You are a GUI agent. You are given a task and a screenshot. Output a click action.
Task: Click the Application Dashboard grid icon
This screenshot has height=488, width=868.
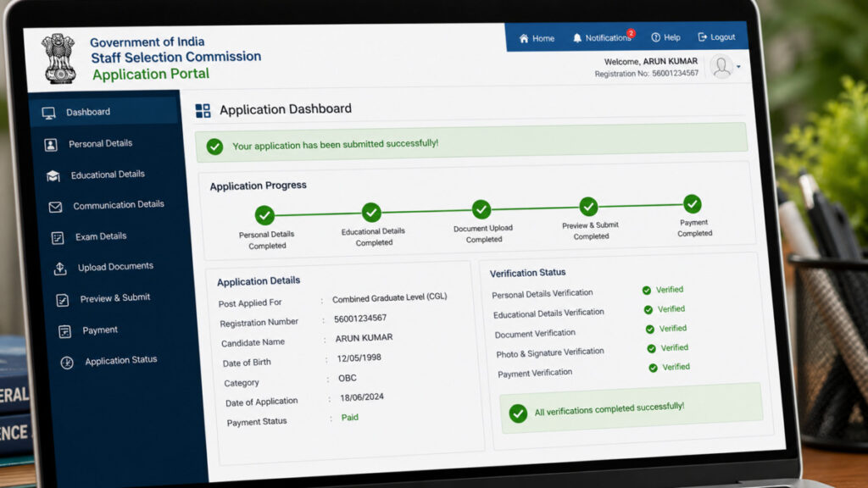point(203,111)
